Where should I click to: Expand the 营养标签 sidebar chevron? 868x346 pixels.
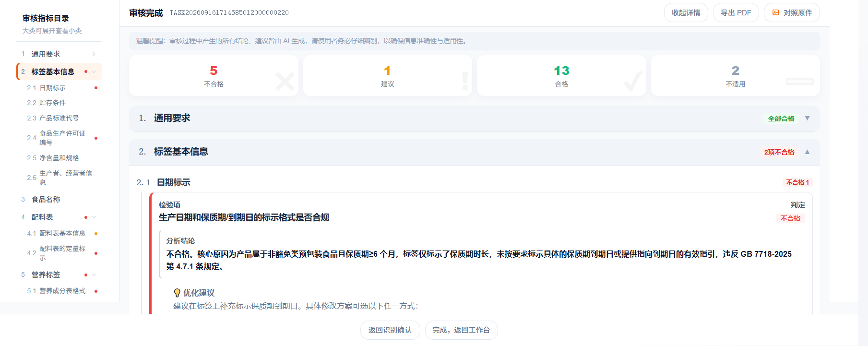pyautogui.click(x=94, y=275)
